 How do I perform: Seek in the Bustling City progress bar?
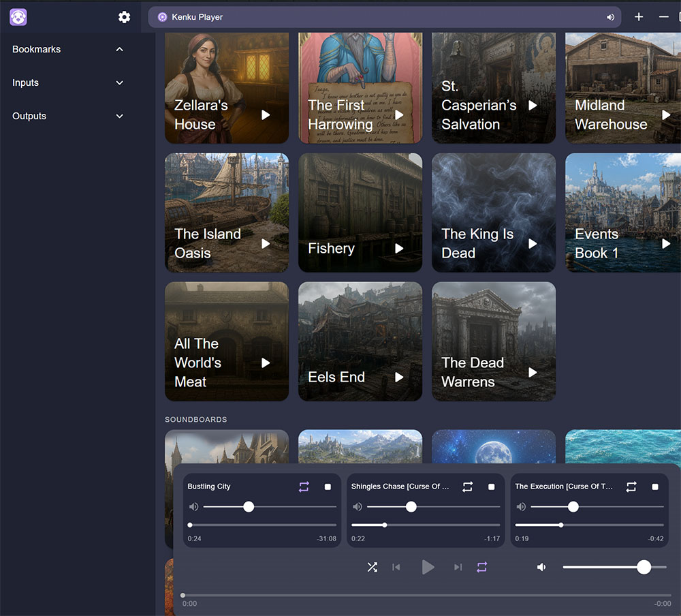coord(262,525)
